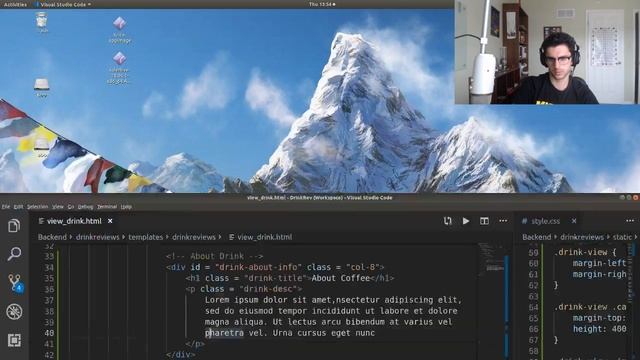Select the Trash desktop icon
Image resolution: width=640 pixels, height=360 pixels.
click(x=42, y=22)
